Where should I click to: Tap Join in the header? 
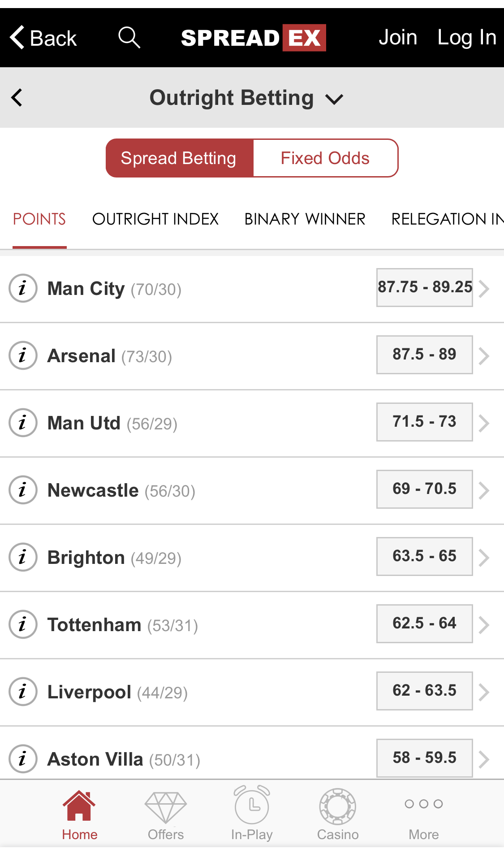398,38
